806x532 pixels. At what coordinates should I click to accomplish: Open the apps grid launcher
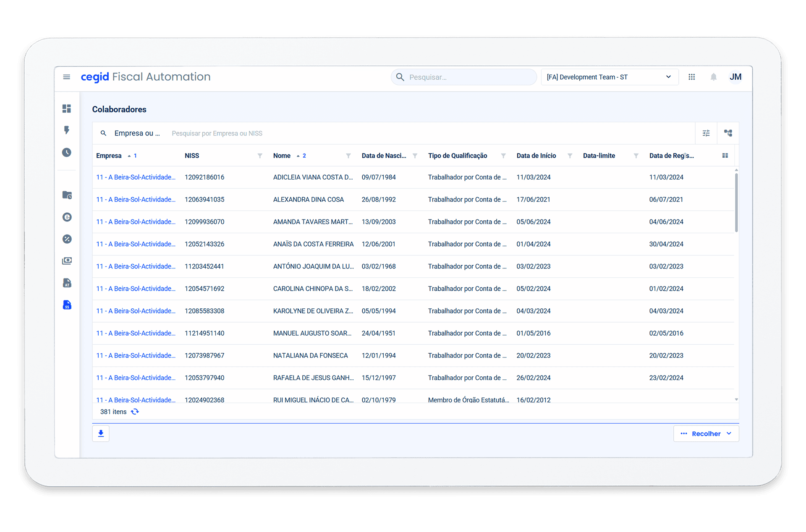click(x=692, y=77)
